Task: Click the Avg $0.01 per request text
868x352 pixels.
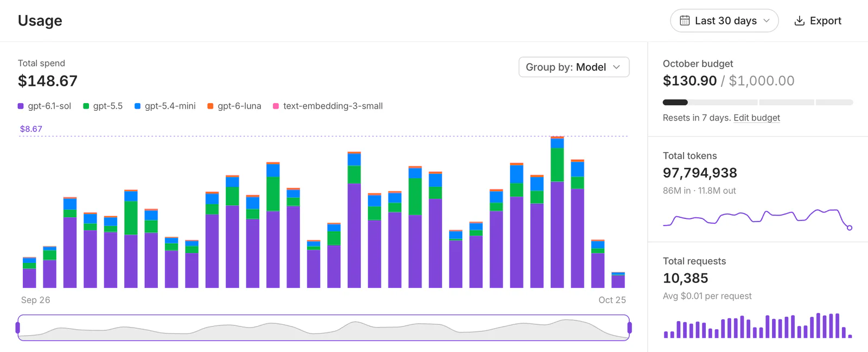Action: click(707, 296)
